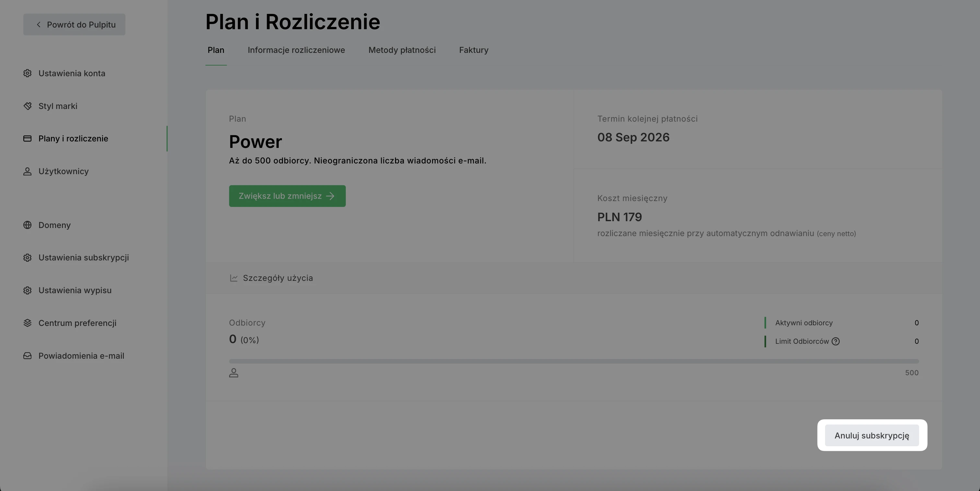Click the person icon under the usage bar
Image resolution: width=980 pixels, height=491 pixels.
click(234, 373)
